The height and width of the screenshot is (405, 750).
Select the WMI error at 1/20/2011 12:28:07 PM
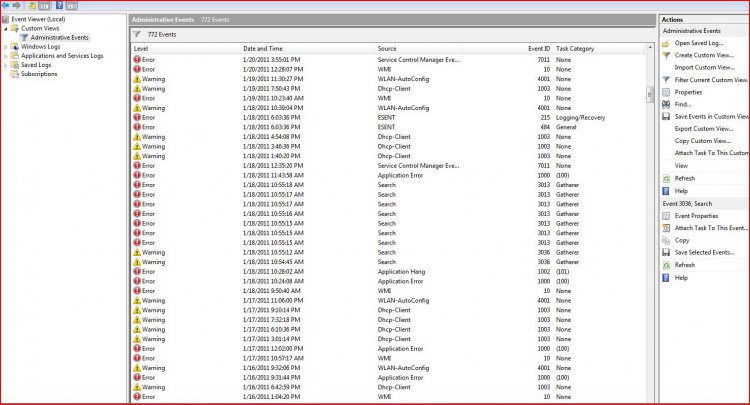click(x=388, y=69)
